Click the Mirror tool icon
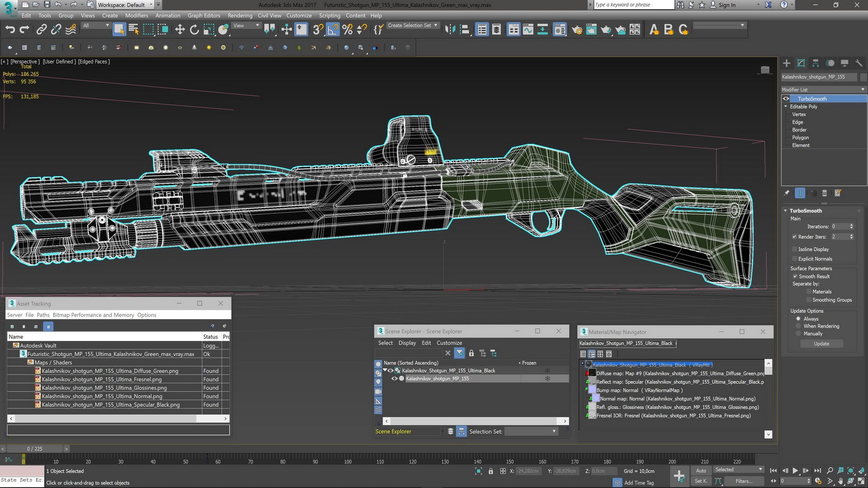This screenshot has height=488, width=868. (x=450, y=30)
